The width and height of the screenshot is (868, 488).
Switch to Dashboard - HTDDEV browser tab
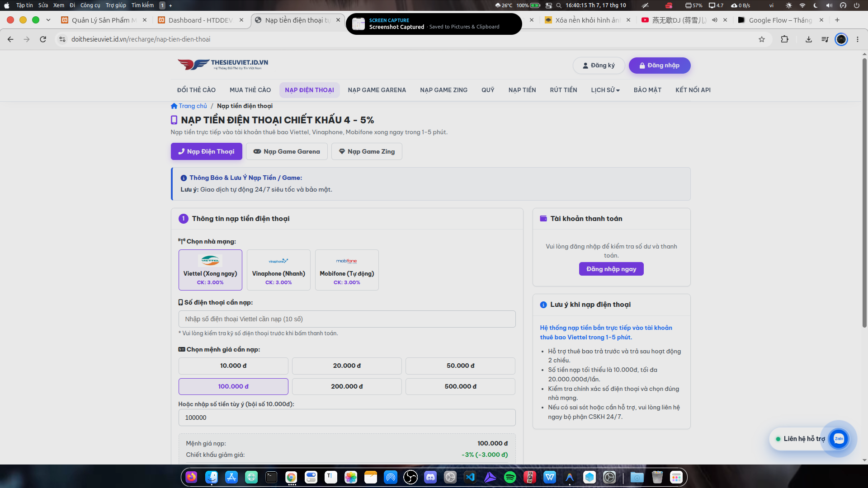point(200,20)
